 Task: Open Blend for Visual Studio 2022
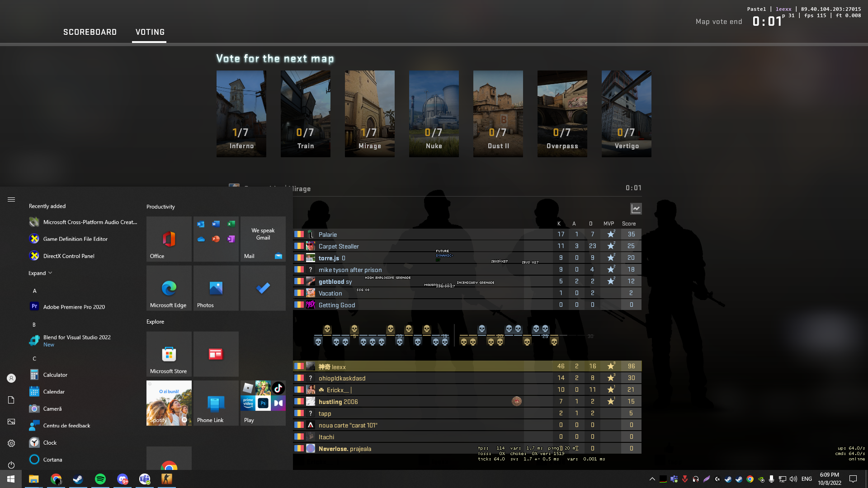click(x=83, y=341)
